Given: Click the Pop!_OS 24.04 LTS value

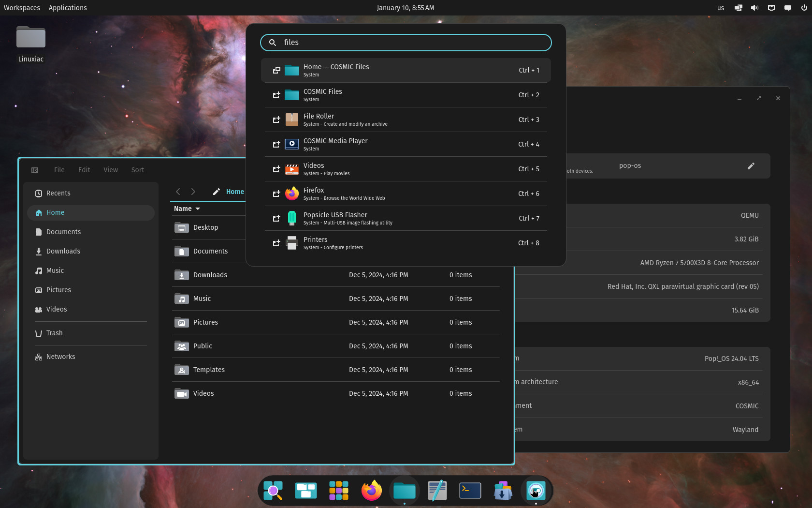Looking at the screenshot, I should pyautogui.click(x=731, y=359).
